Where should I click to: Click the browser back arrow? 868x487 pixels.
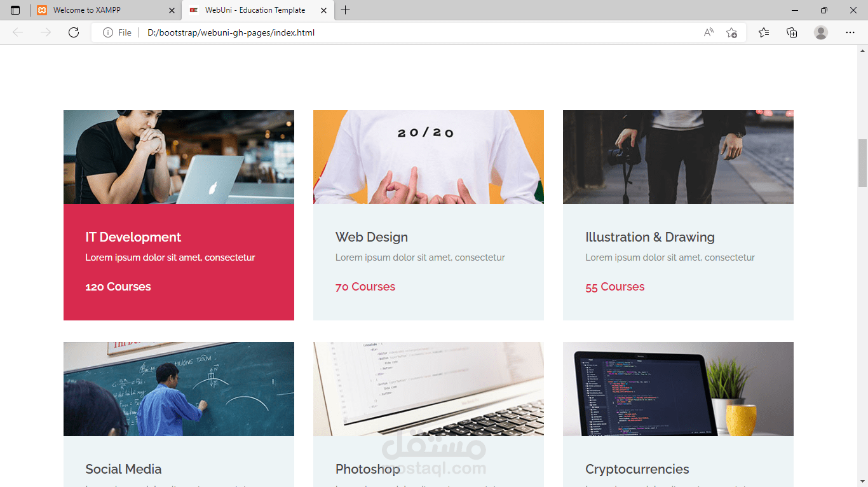click(x=18, y=32)
